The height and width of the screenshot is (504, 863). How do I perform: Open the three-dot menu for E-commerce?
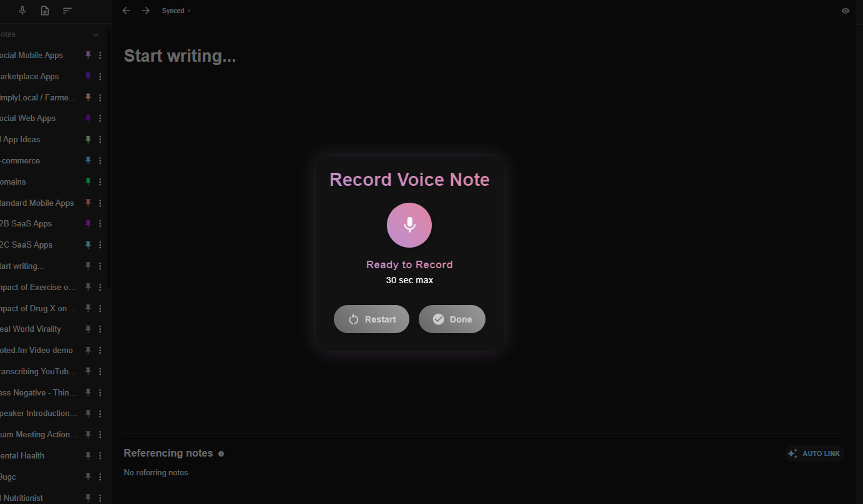(100, 160)
